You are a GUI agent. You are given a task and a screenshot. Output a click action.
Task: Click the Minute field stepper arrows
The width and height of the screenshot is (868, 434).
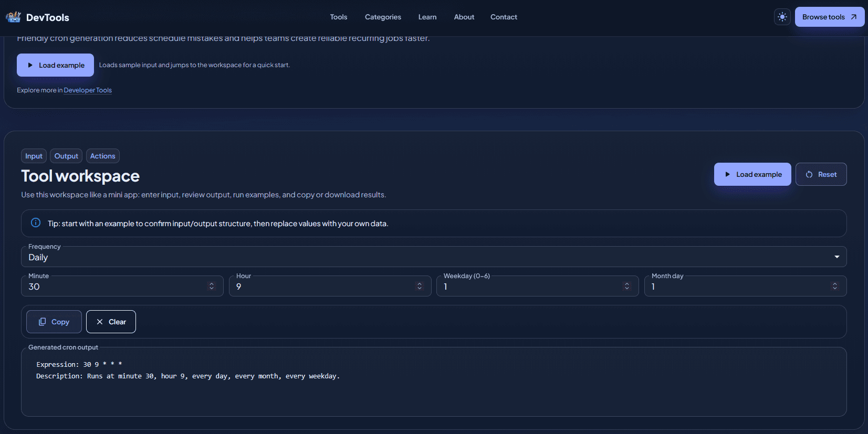[212, 287]
